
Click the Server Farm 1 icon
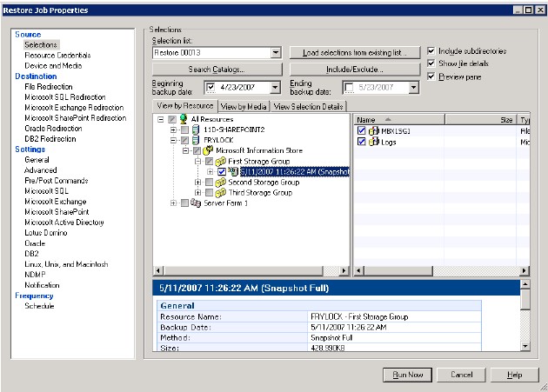pos(196,203)
